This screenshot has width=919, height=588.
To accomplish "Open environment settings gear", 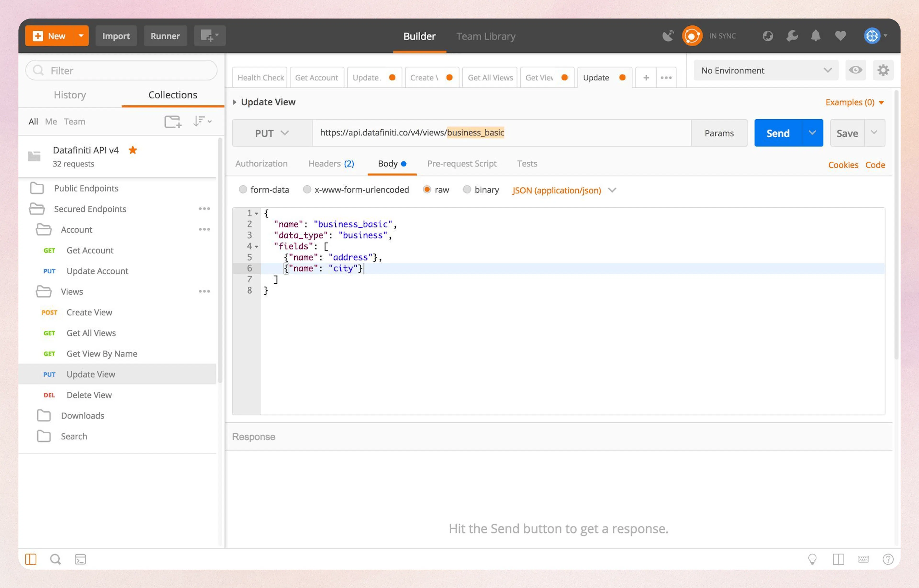I will point(883,70).
